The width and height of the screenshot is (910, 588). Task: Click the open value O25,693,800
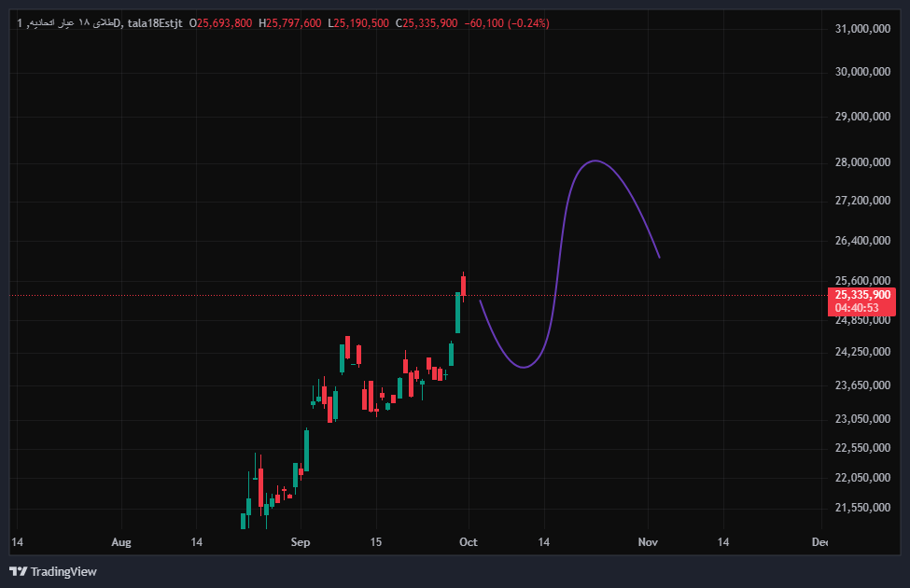click(220, 23)
